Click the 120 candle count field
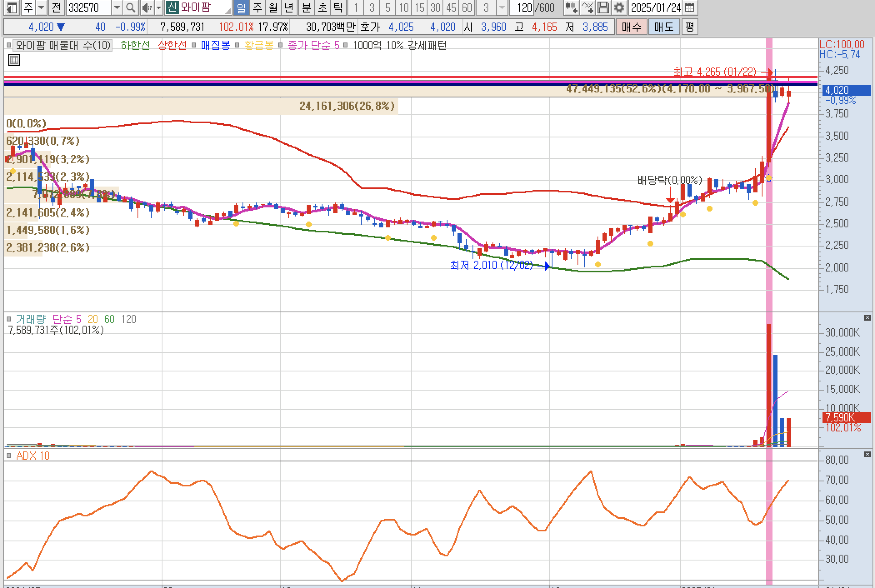875x588 pixels. (x=524, y=7)
